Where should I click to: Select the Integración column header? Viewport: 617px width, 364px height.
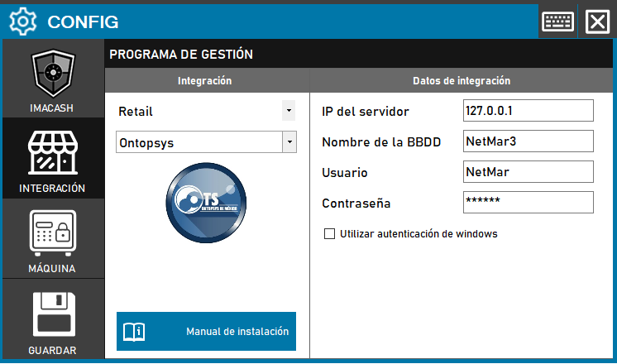204,81
